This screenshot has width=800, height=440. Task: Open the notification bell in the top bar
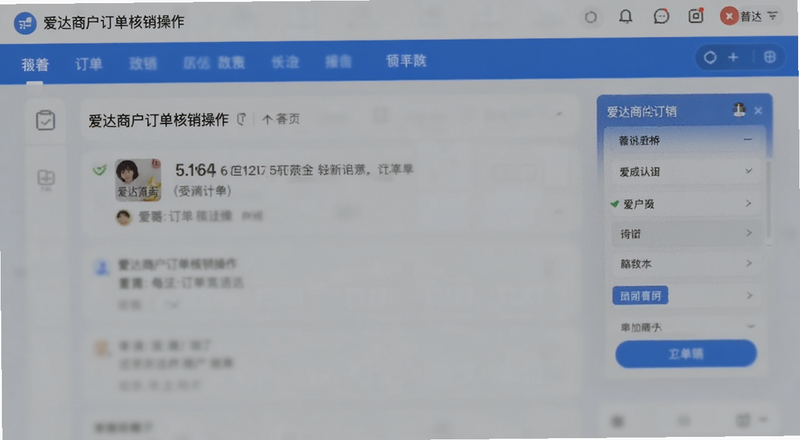click(626, 17)
